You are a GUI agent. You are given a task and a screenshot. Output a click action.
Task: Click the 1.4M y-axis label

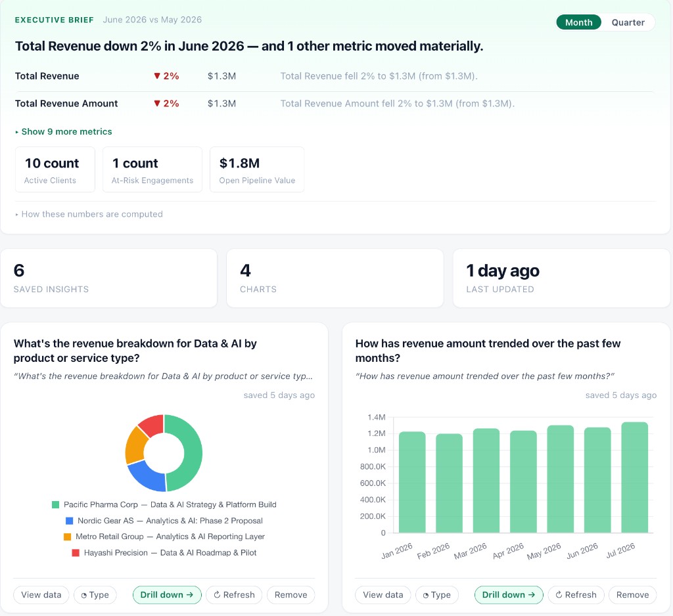(x=377, y=417)
